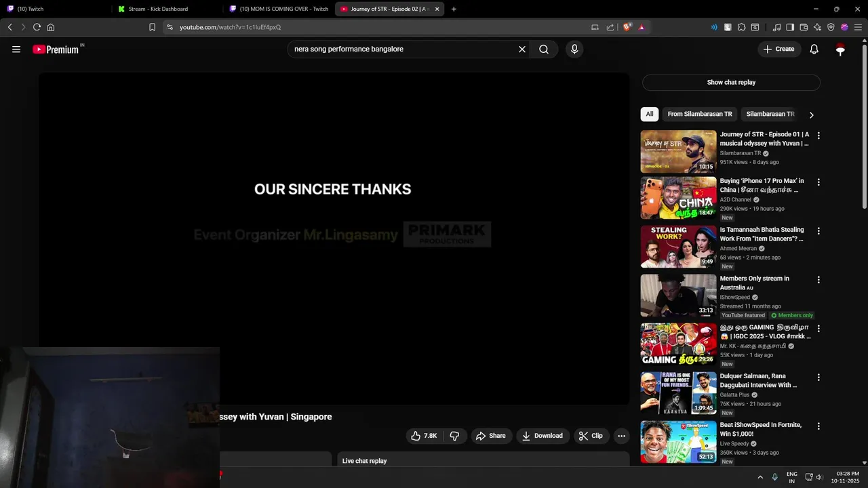Click the Create button

(778, 49)
